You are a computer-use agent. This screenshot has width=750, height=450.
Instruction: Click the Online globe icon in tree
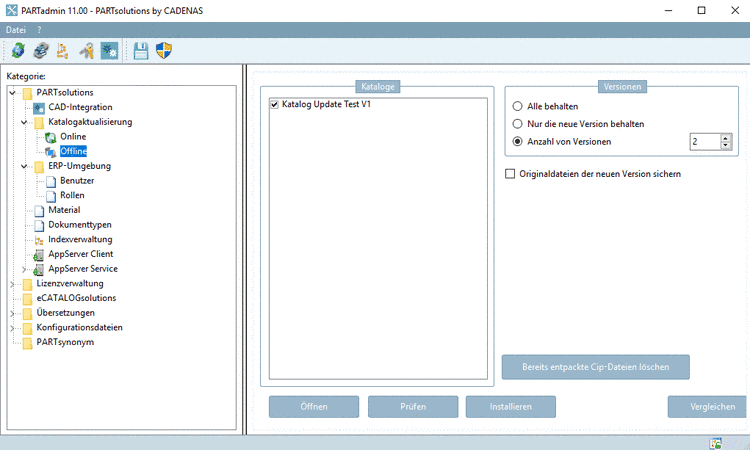(51, 137)
